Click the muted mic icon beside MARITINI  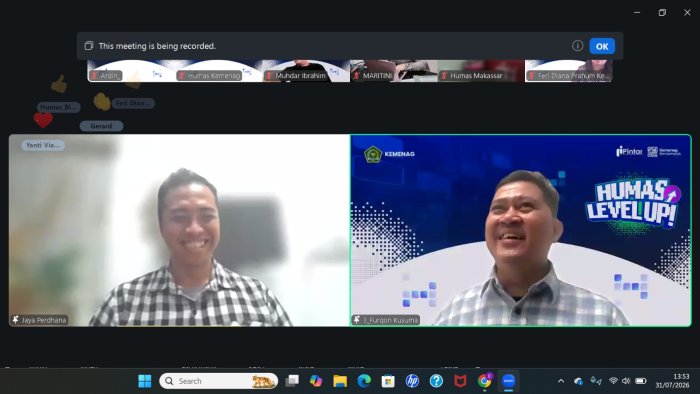tap(357, 76)
